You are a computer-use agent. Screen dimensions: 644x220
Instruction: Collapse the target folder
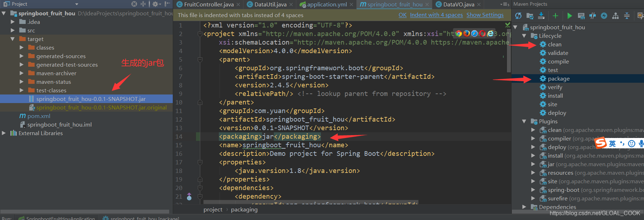click(x=13, y=39)
